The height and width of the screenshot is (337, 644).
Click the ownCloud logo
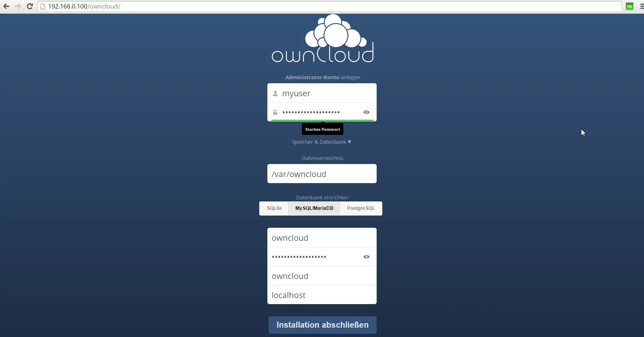pos(323,39)
